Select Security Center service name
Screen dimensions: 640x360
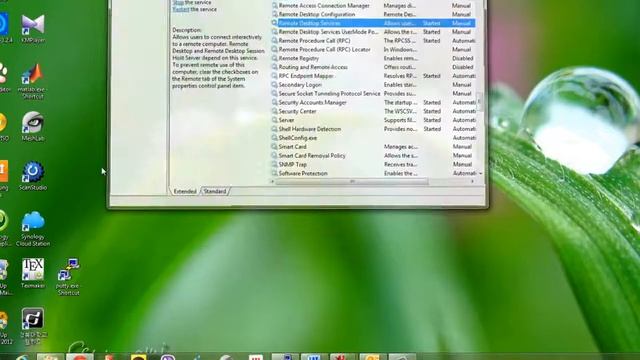tap(298, 111)
